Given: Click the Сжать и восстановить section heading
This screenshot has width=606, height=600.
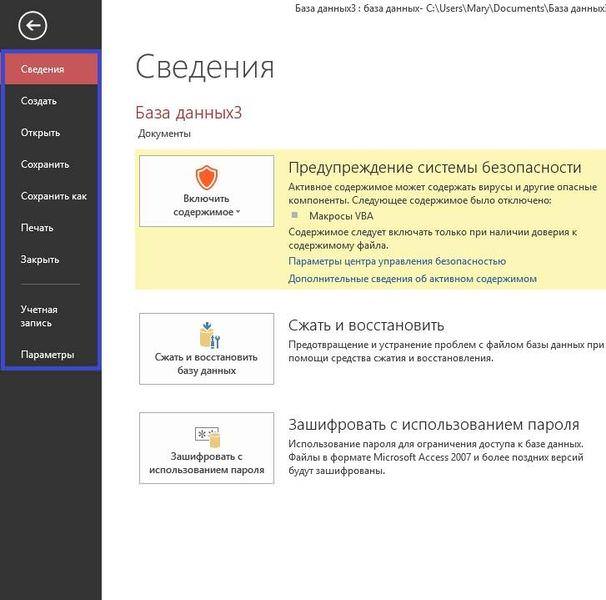Looking at the screenshot, I should [x=366, y=326].
